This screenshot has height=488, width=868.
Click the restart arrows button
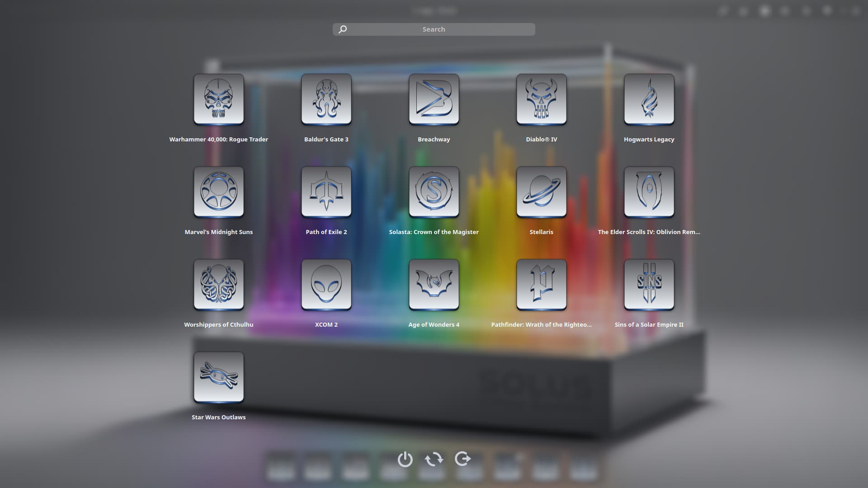(434, 459)
